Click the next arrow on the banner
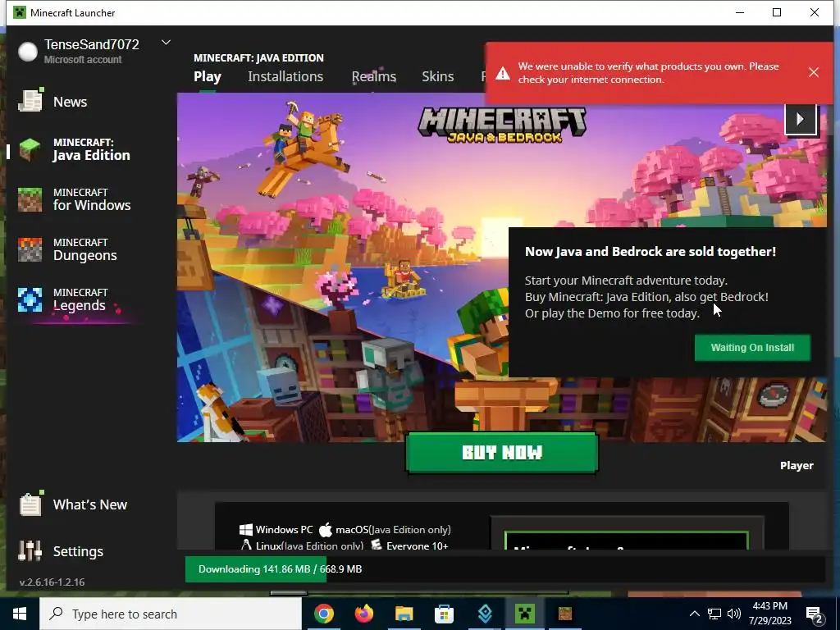The width and height of the screenshot is (840, 630). coord(801,119)
